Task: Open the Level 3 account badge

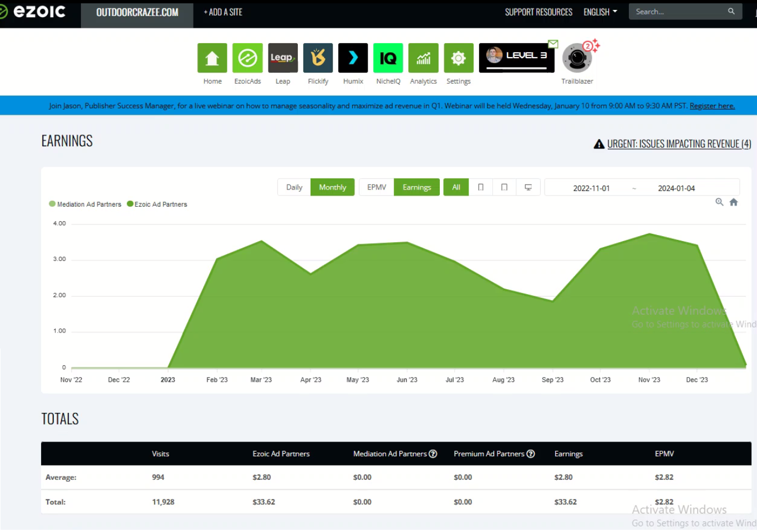Action: pyautogui.click(x=516, y=58)
